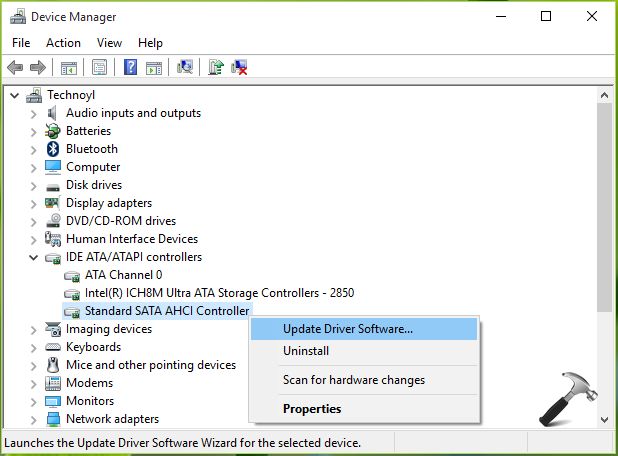This screenshot has height=456, width=618.
Task: Select the Monitors label
Action: pyautogui.click(x=90, y=401)
